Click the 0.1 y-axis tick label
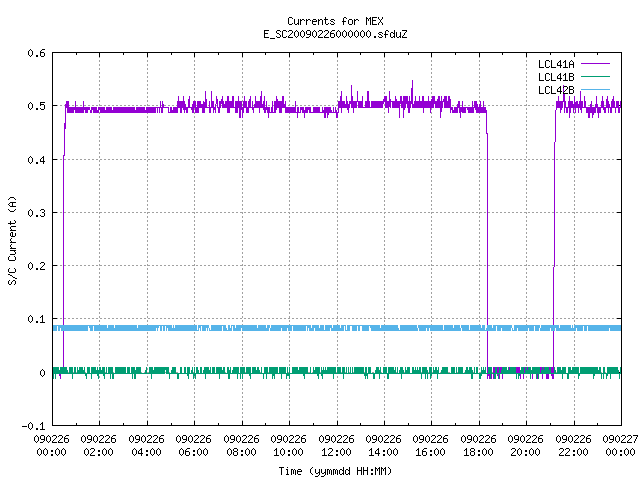Screen dimensions: 640x480 (36, 319)
